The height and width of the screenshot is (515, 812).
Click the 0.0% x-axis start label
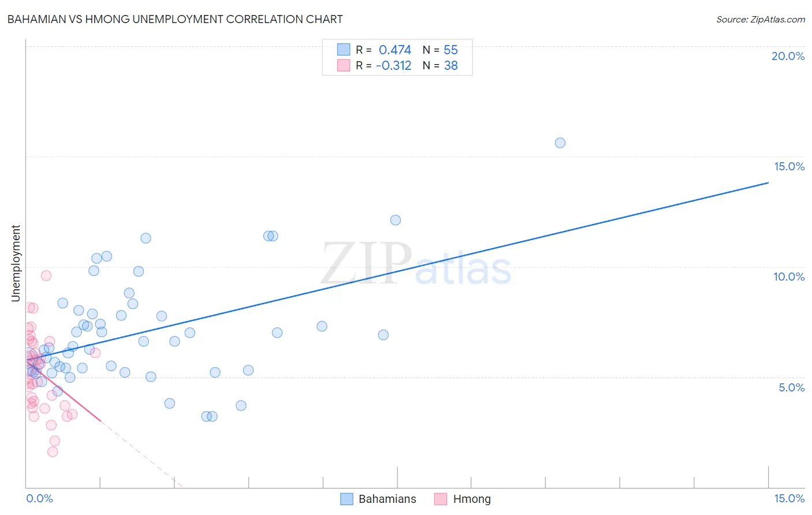[x=39, y=498]
